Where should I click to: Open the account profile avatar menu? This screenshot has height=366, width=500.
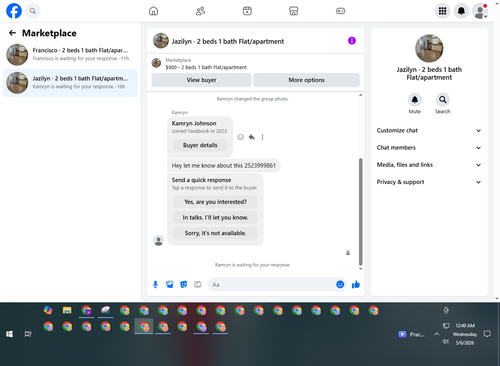coord(480,11)
